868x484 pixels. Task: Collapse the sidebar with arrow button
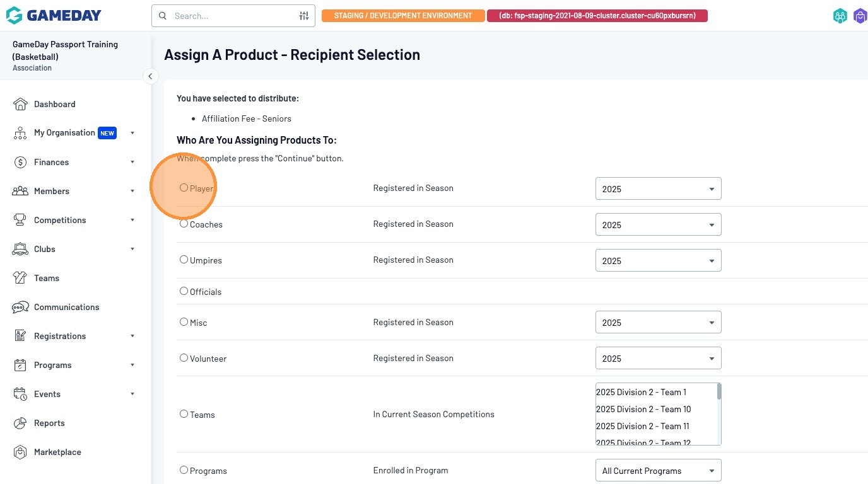click(150, 76)
